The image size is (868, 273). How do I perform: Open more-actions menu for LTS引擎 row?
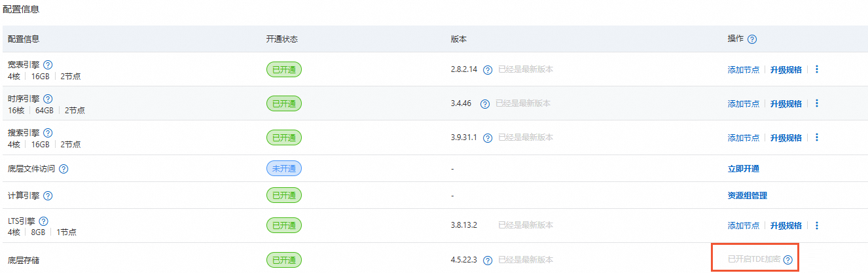[x=816, y=225]
